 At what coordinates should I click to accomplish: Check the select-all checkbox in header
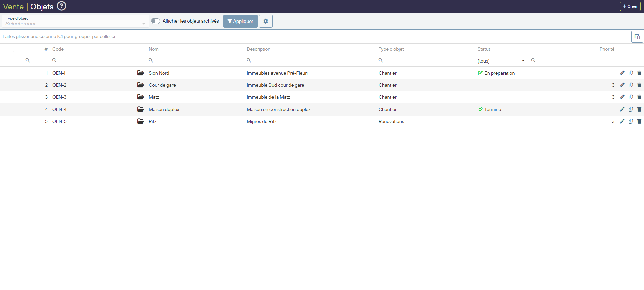[x=11, y=49]
